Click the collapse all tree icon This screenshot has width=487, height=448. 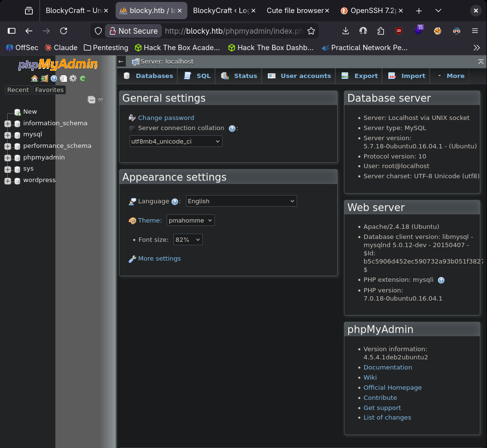[x=91, y=100]
